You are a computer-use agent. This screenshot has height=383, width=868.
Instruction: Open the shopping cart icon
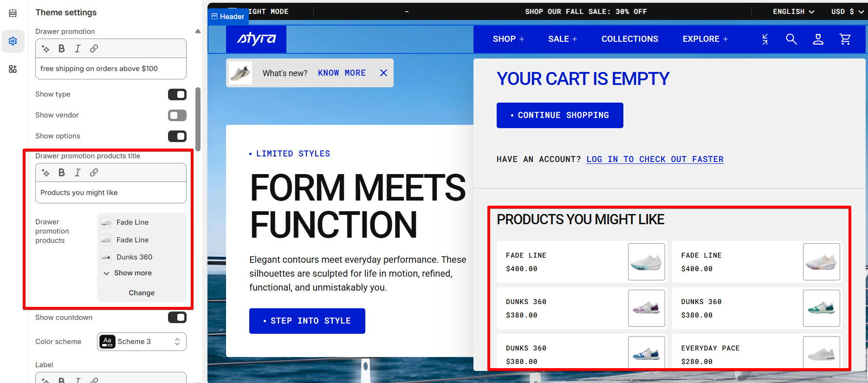coord(845,39)
